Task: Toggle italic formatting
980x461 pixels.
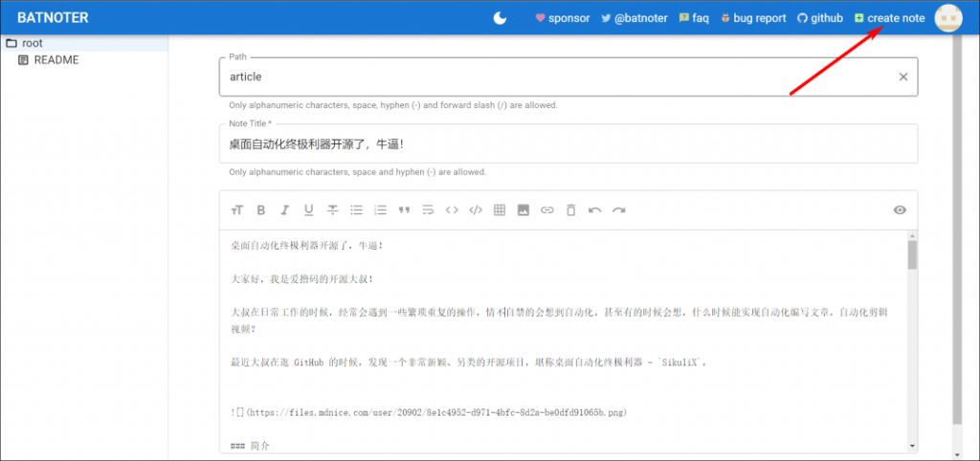Action: tap(285, 210)
